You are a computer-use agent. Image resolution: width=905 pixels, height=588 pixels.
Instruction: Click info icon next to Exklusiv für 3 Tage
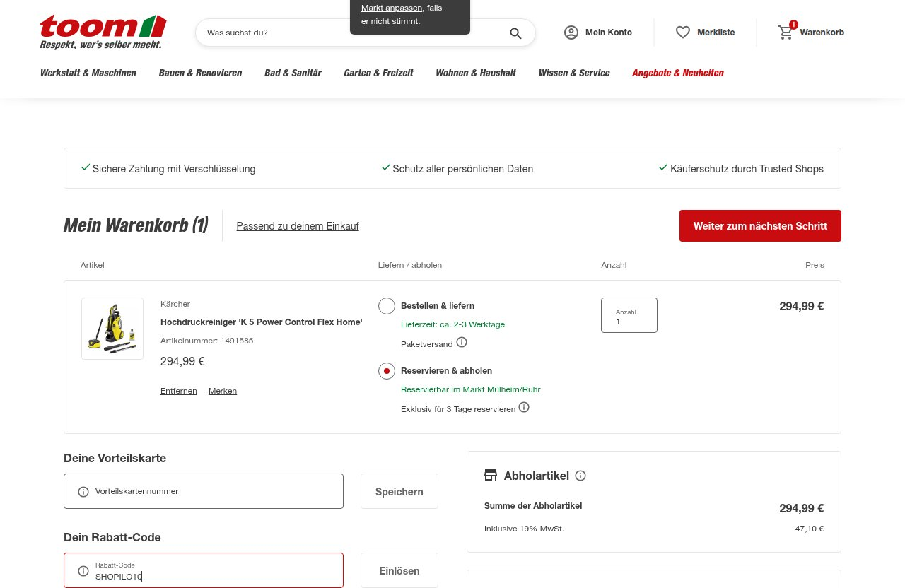click(524, 407)
